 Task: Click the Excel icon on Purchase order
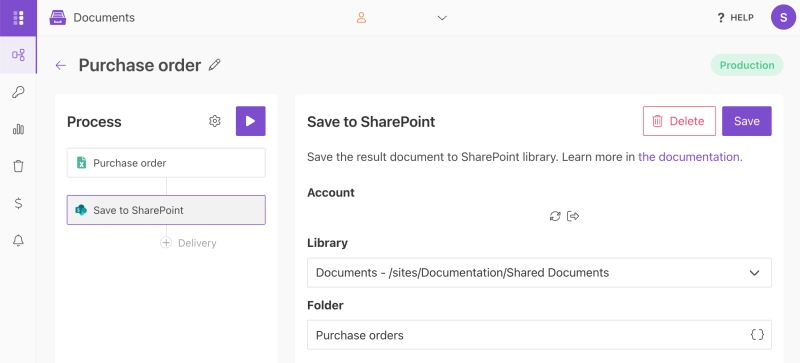[x=81, y=163]
